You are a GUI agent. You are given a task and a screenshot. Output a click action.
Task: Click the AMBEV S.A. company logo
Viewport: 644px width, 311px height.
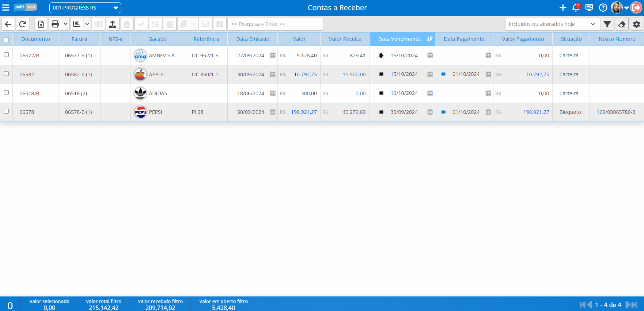coord(140,55)
